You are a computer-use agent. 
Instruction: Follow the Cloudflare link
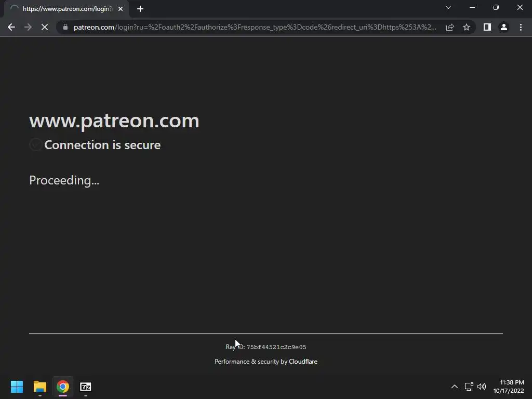click(303, 362)
